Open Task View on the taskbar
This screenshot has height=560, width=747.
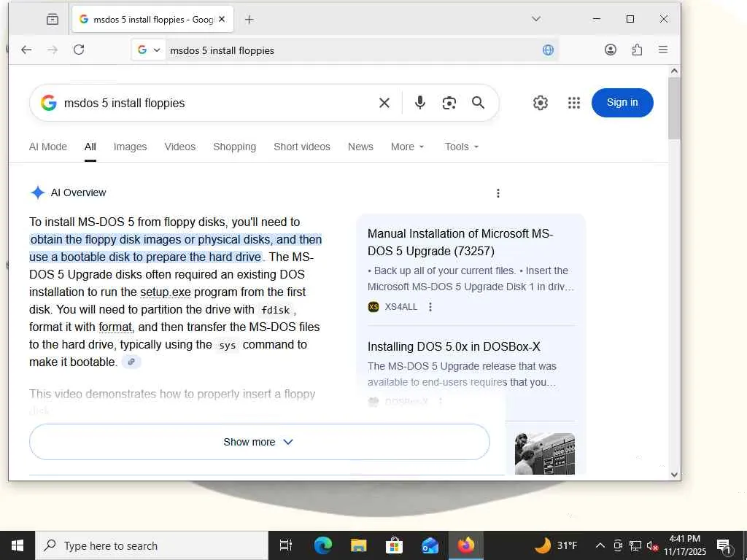286,545
